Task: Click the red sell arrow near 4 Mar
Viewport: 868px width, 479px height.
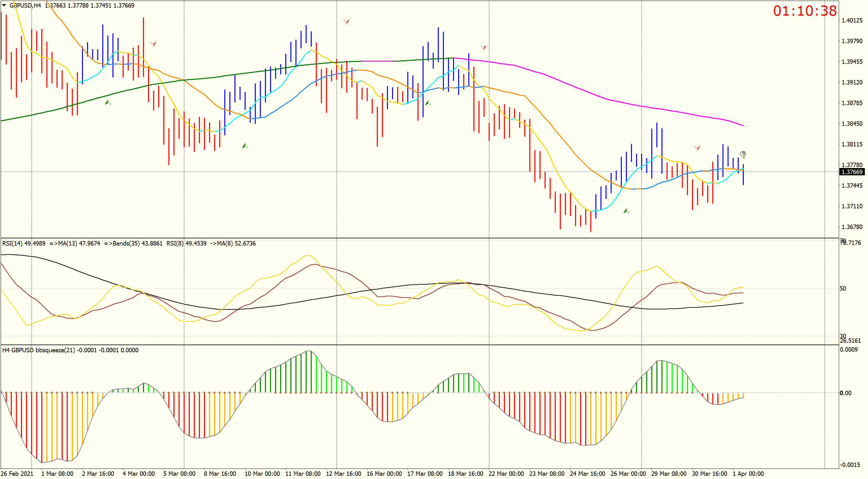Action: pyautogui.click(x=153, y=44)
